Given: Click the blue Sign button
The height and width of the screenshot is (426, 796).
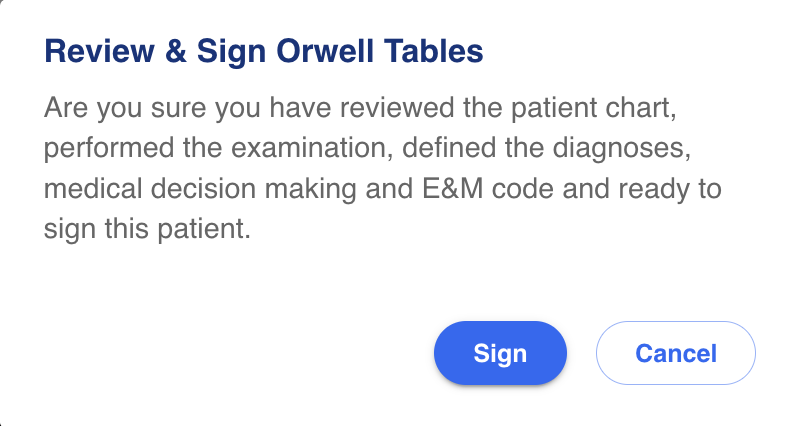Looking at the screenshot, I should 500,353.
